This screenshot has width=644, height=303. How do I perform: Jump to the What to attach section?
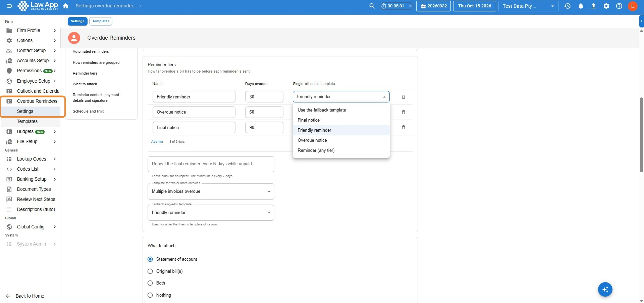(85, 84)
